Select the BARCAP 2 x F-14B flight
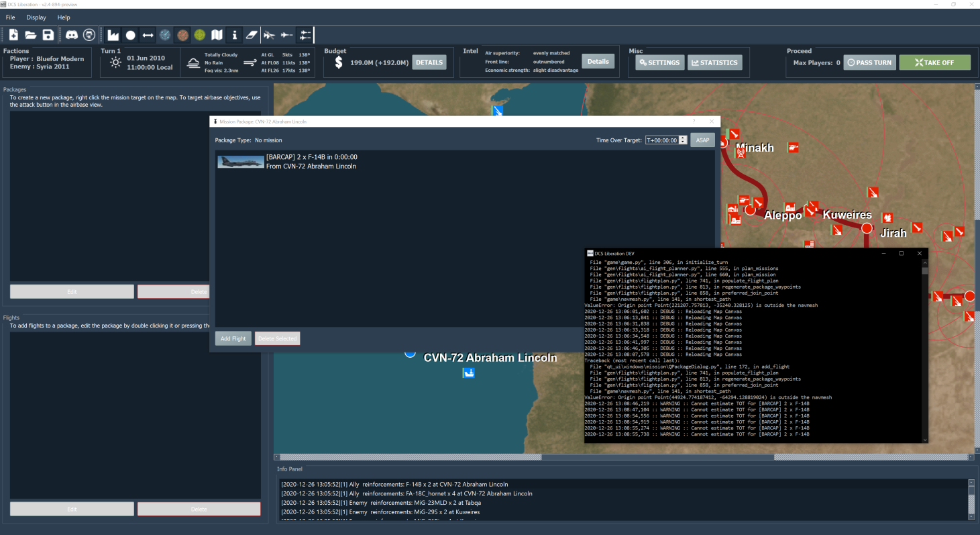Screen dimensions: 980x535 pos(465,161)
